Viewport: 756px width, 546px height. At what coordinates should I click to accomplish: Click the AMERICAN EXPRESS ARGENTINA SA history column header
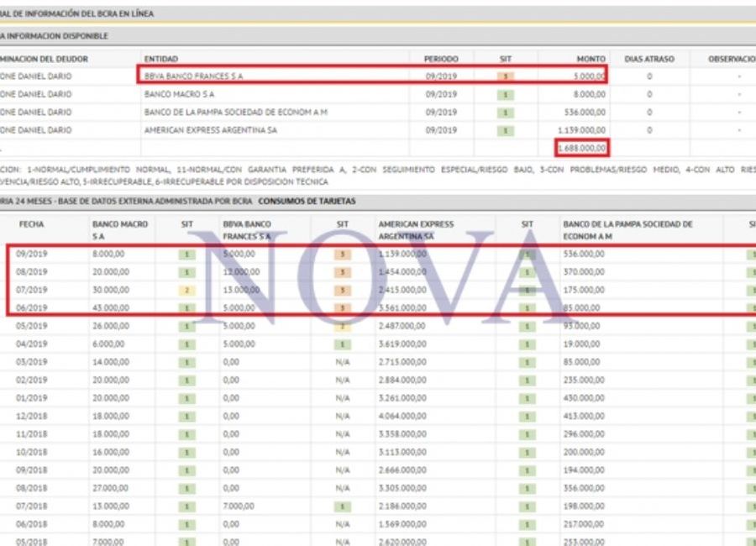416,230
